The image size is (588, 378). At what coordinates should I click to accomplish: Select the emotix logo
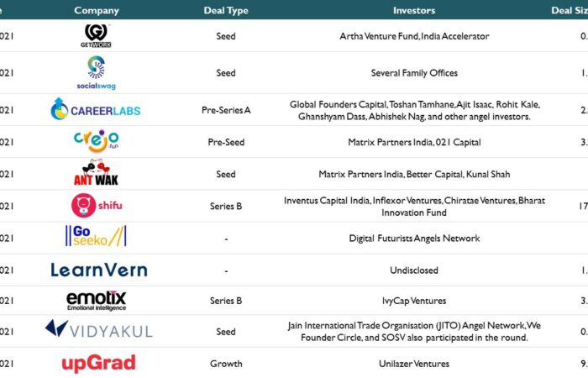[x=97, y=301]
